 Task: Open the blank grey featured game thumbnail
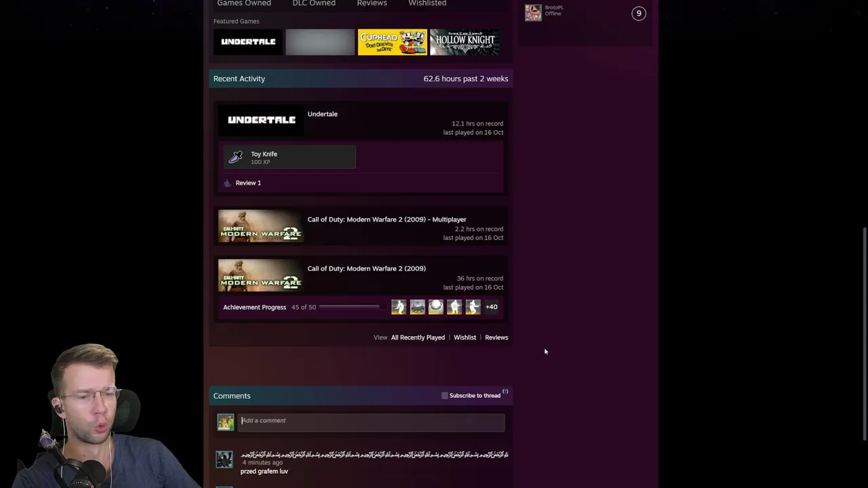[320, 42]
